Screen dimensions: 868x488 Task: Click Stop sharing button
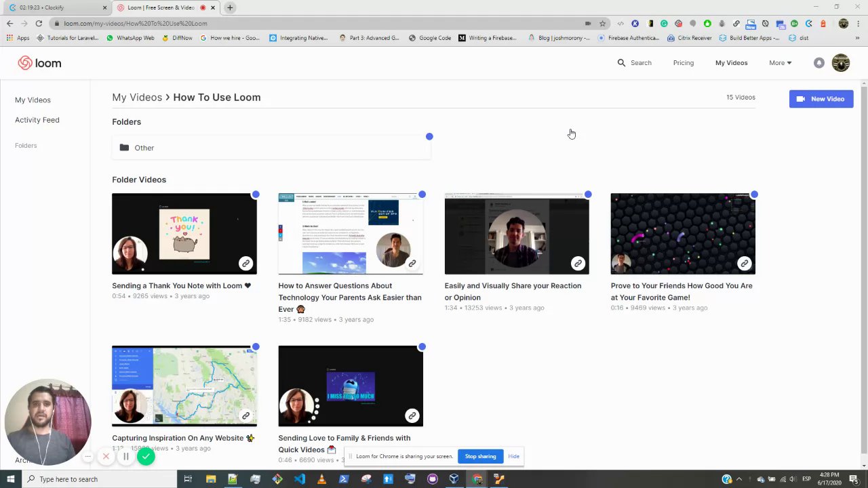[480, 456]
